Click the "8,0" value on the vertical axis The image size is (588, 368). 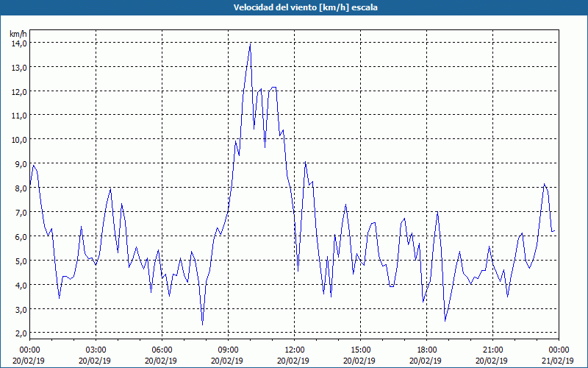point(21,188)
